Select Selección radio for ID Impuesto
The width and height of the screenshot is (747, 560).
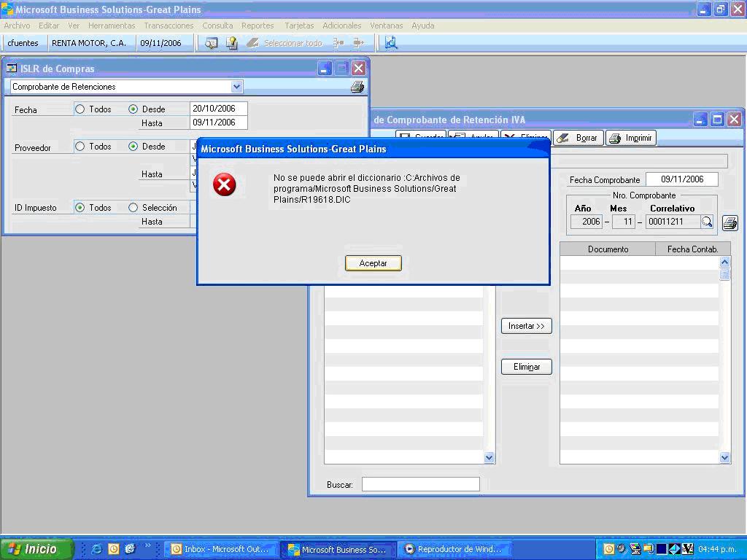(133, 207)
